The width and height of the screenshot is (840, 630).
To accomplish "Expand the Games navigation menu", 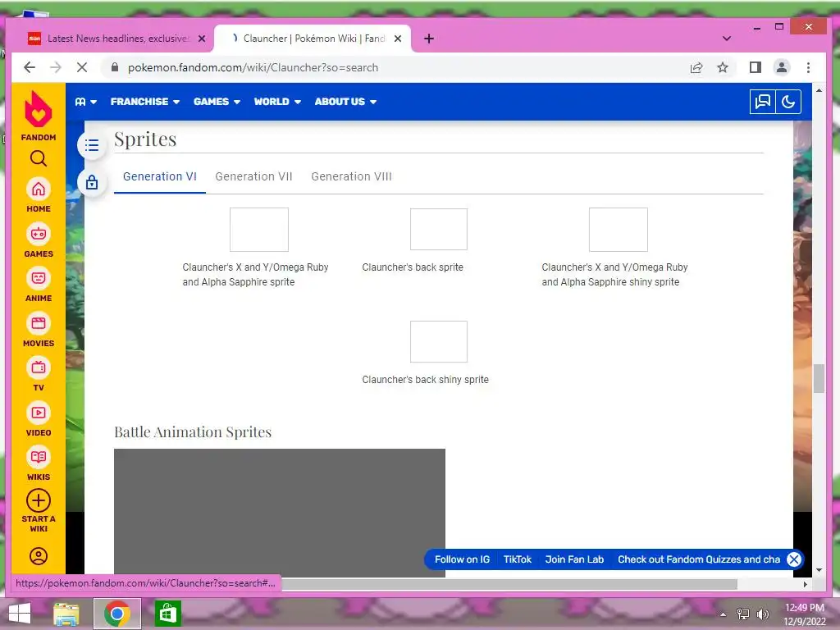I will coord(217,102).
